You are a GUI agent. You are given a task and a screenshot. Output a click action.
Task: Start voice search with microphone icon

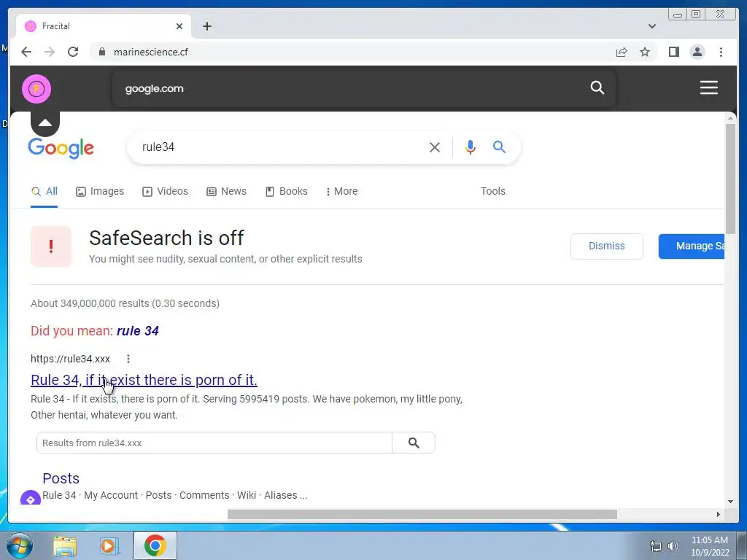[471, 147]
